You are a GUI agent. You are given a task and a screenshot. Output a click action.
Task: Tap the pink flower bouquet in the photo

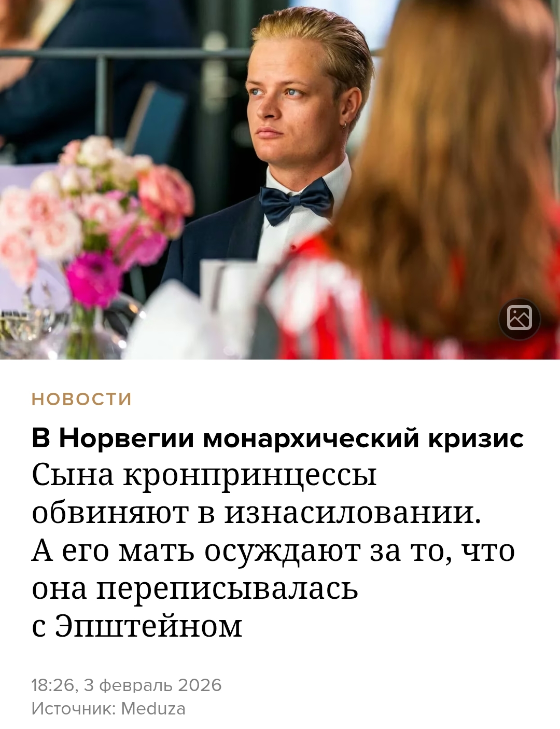point(96,218)
